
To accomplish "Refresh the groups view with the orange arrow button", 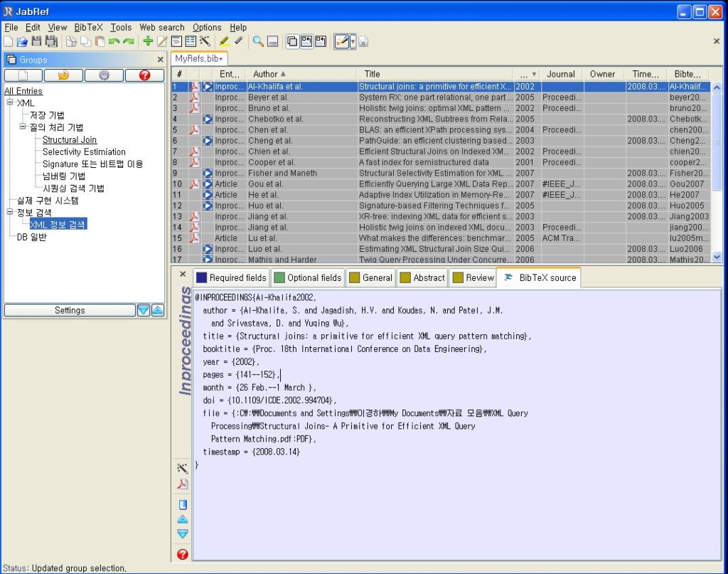I will point(63,75).
